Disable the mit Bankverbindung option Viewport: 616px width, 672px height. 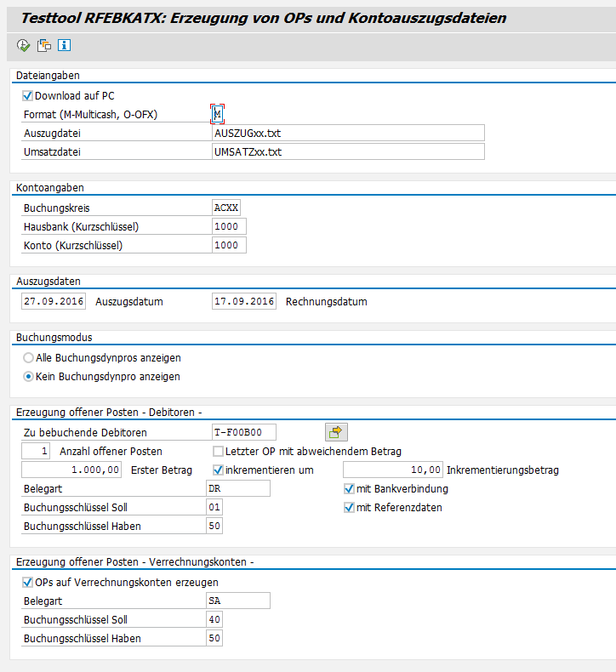pyautogui.click(x=349, y=489)
